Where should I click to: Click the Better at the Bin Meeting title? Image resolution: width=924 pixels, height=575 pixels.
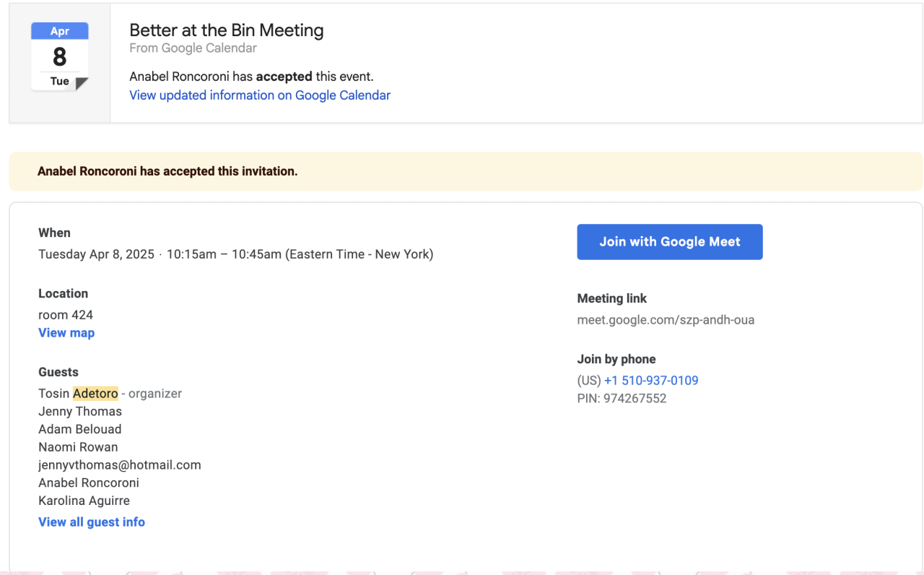pos(227,30)
